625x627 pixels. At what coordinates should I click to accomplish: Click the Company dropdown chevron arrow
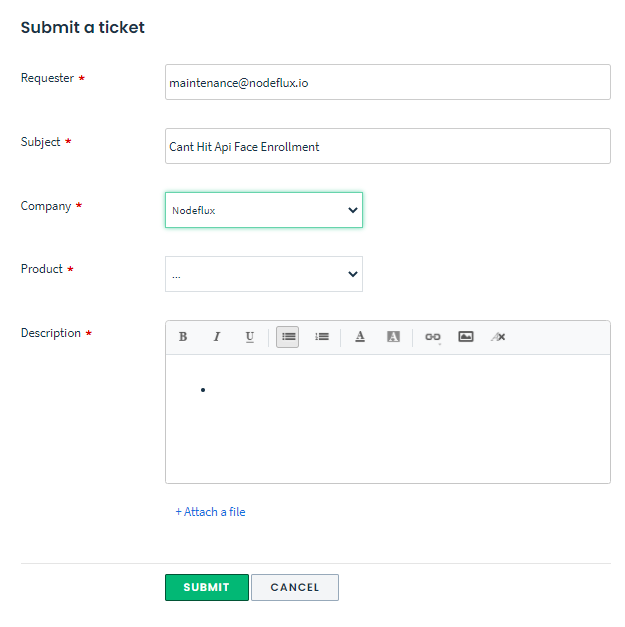coord(352,210)
